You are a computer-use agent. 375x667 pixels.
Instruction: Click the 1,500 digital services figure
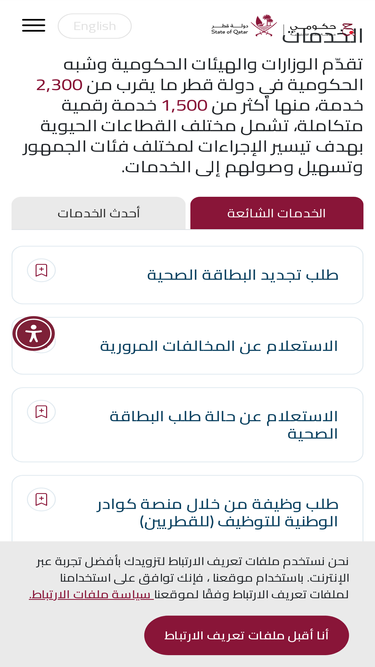pyautogui.click(x=185, y=105)
